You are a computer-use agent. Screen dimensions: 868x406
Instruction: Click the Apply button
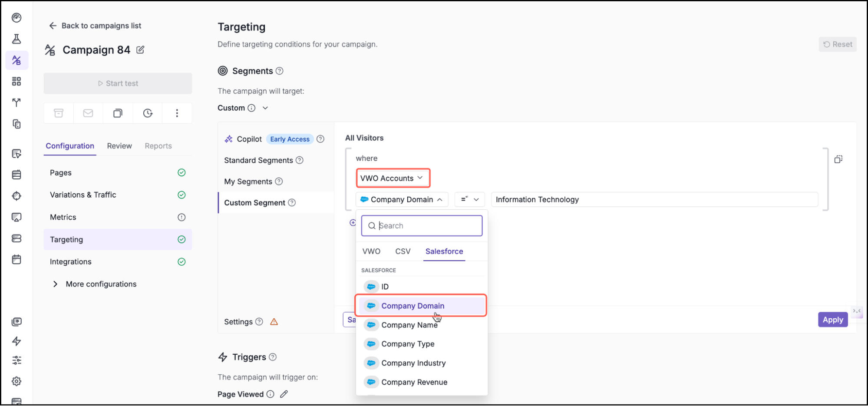(x=832, y=320)
